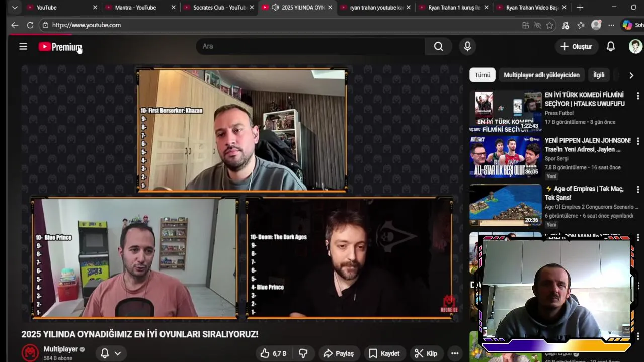Viewport: 644px width, 362px height.
Task: Switch to the Mantra - YouTube tab
Action: pyautogui.click(x=140, y=8)
